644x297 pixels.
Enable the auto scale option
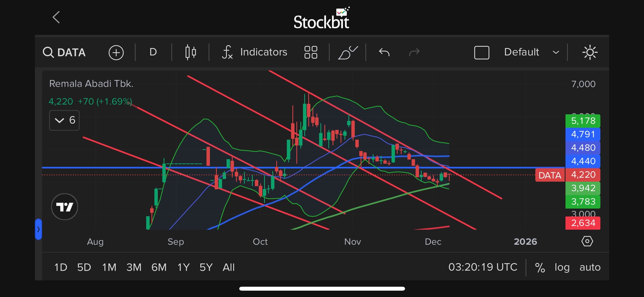point(590,267)
